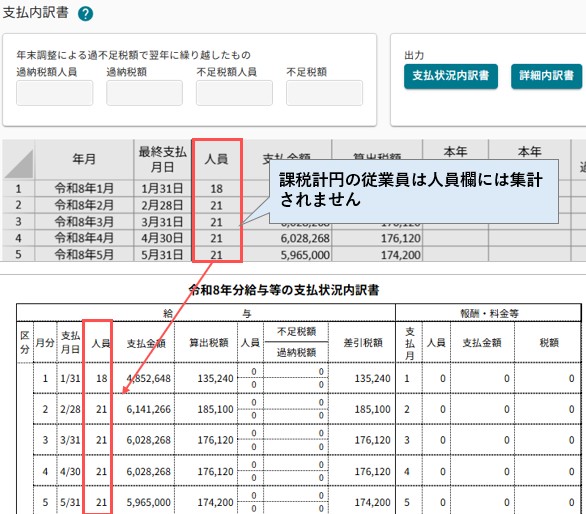Select the 年月 column header
586x514 pixels.
[84, 160]
